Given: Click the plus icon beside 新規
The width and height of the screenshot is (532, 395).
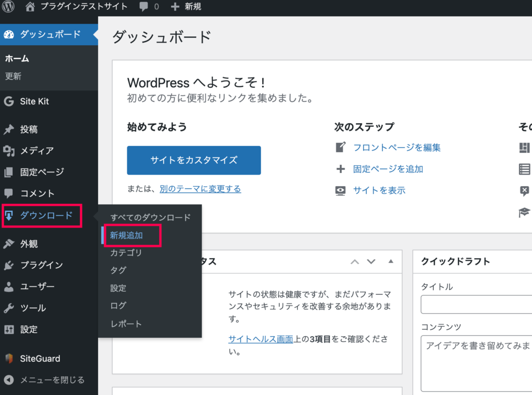Looking at the screenshot, I should pos(175,6).
